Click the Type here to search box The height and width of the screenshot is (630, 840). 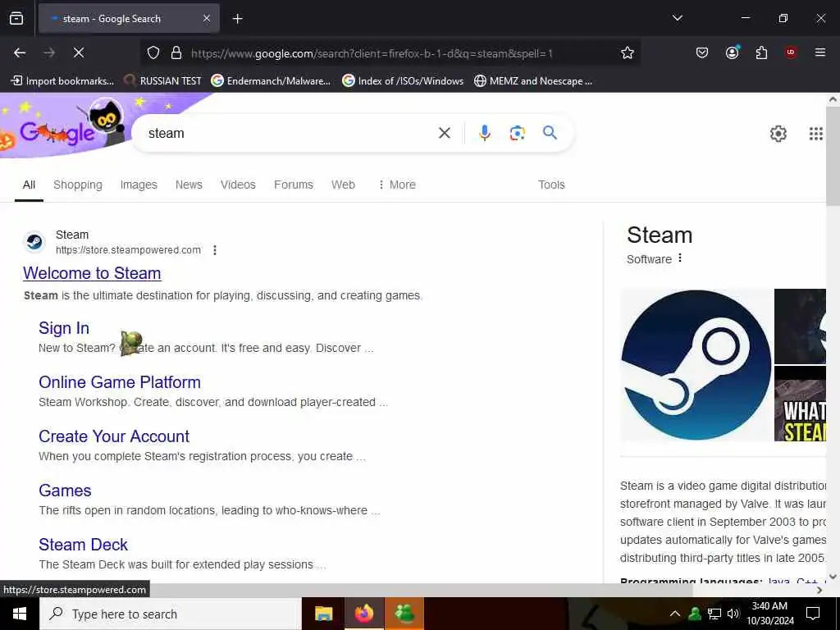tap(171, 614)
